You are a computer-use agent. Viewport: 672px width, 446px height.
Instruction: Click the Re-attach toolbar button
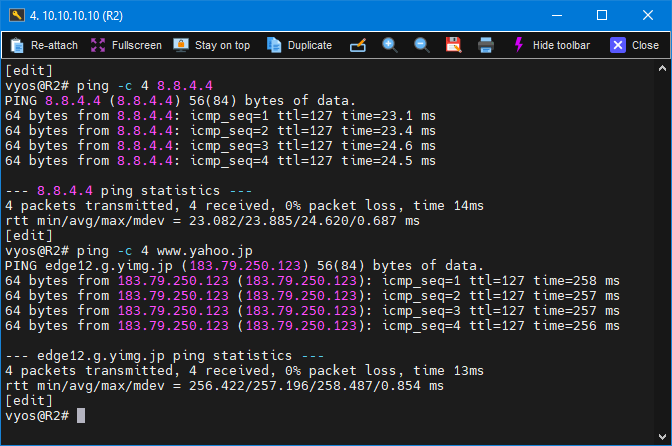(43, 45)
